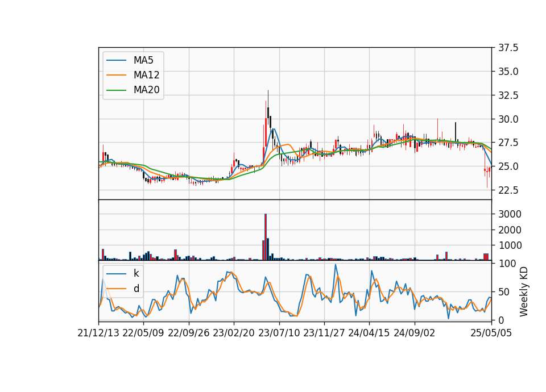Click the MA5 legend label
This screenshot has width=546, height=392.
[143, 60]
